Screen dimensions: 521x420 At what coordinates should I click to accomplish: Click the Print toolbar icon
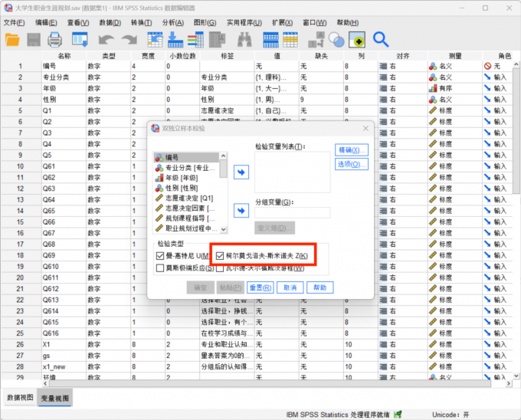(x=55, y=40)
